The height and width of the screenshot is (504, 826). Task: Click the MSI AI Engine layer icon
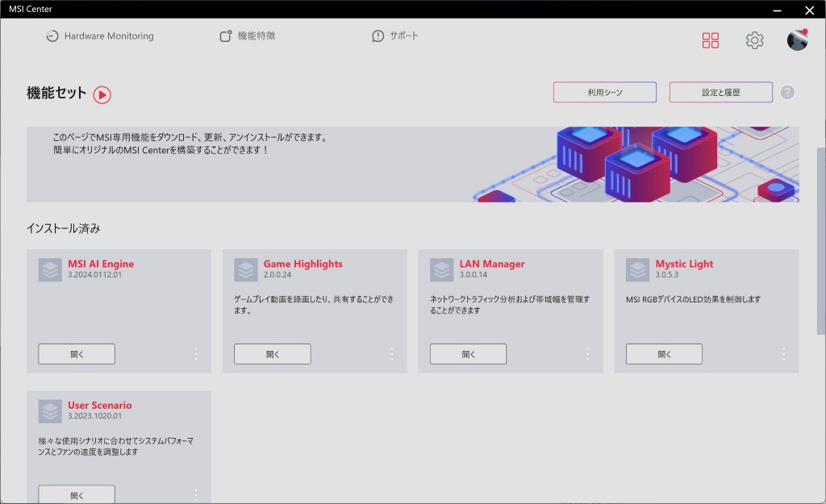[x=50, y=269]
